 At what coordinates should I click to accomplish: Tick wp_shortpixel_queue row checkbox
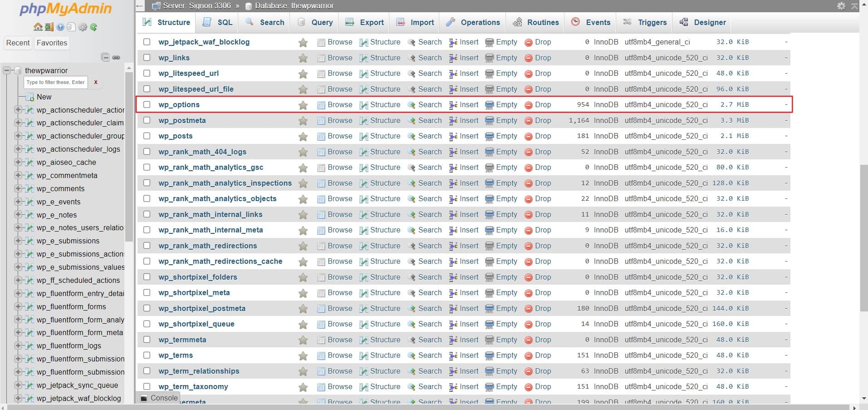point(147,324)
